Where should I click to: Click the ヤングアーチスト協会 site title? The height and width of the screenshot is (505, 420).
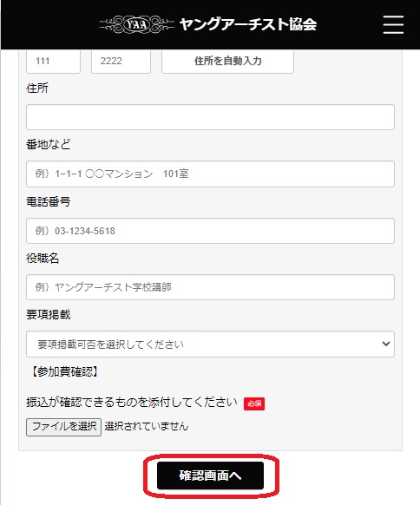(248, 24)
